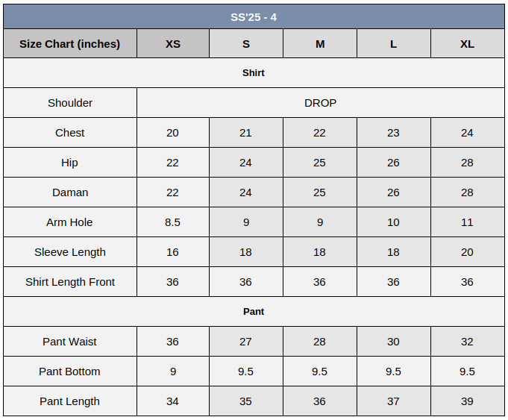Select Pant Bottom value for XS
The image size is (508, 420).
(172, 372)
